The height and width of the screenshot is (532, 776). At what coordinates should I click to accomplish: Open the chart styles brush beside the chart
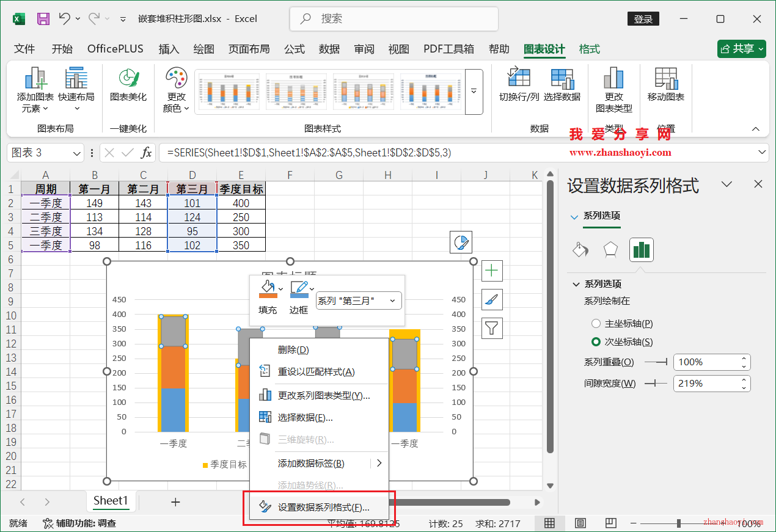point(492,299)
